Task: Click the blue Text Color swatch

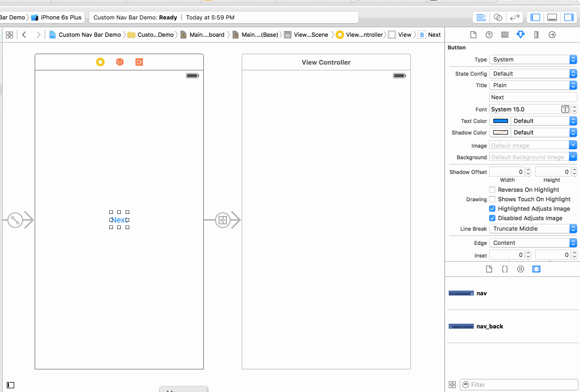Action: (x=501, y=121)
